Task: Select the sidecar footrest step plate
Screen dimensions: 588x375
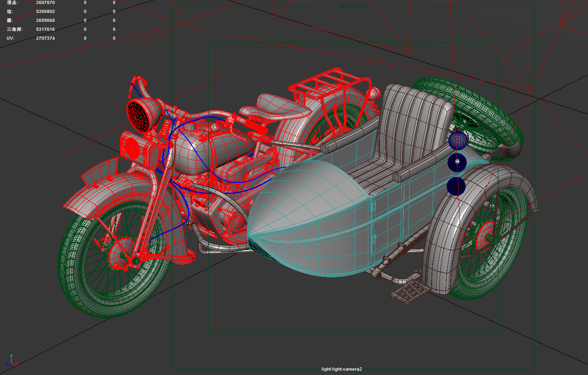Action: click(x=410, y=293)
